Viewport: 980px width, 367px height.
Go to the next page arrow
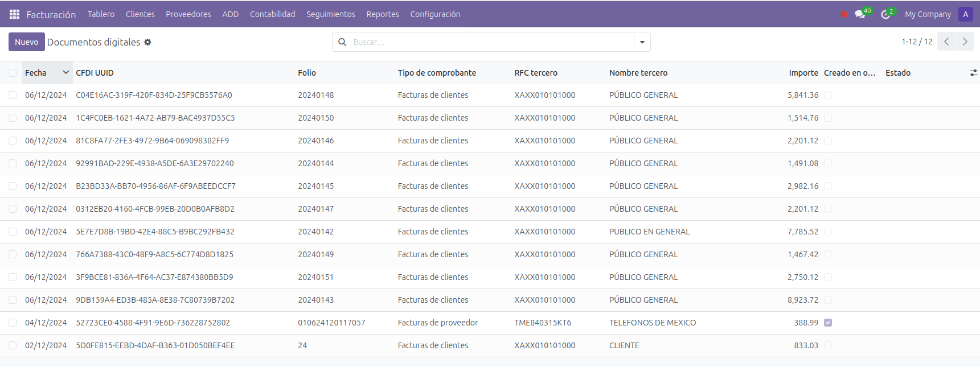[x=965, y=42]
